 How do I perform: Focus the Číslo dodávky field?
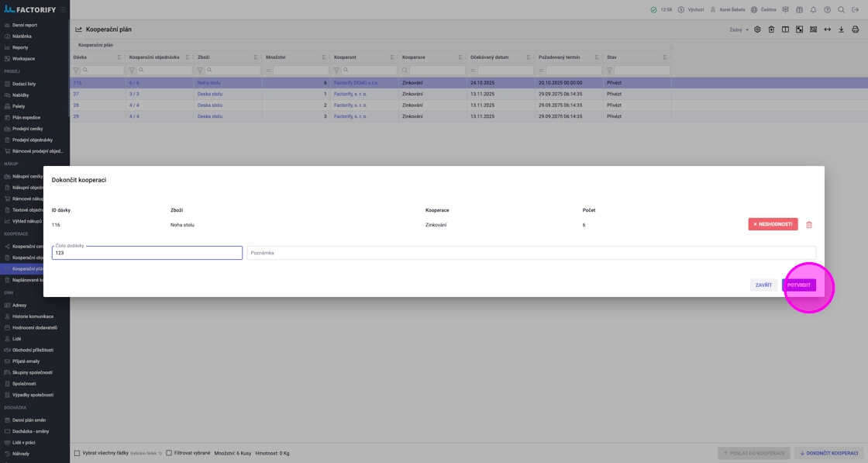pyautogui.click(x=147, y=253)
